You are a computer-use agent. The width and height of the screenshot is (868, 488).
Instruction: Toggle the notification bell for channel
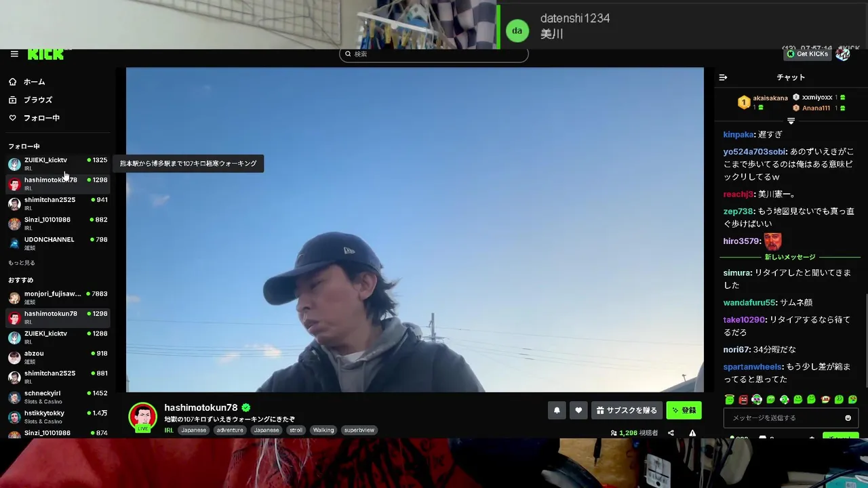coord(557,410)
